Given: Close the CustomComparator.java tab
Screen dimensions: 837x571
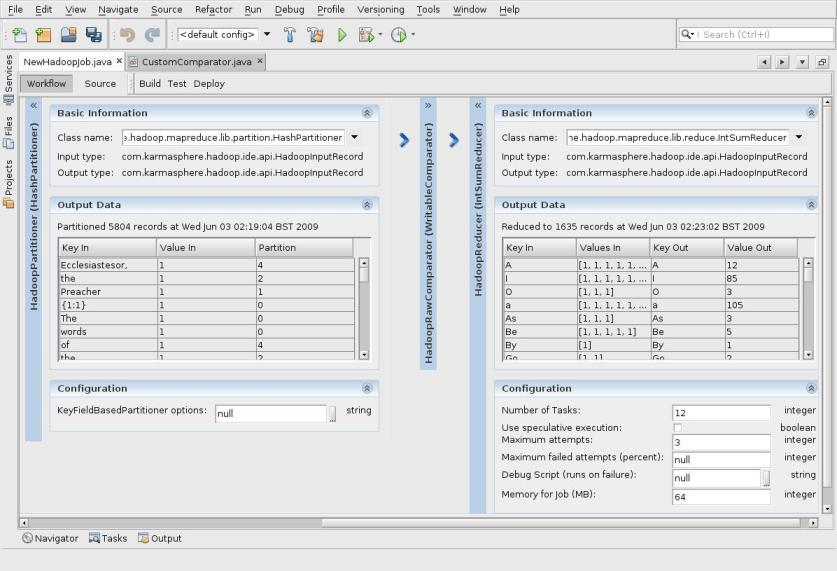Looking at the screenshot, I should pyautogui.click(x=260, y=61).
